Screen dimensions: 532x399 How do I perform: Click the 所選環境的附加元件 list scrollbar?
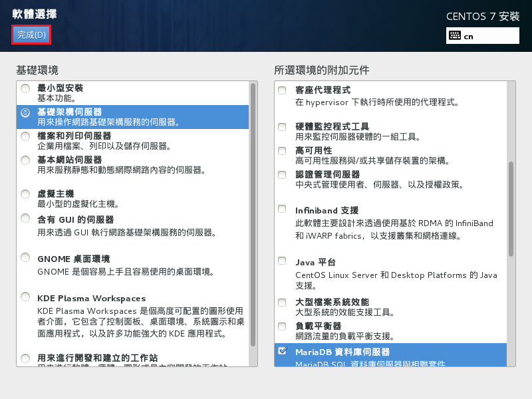(x=511, y=209)
